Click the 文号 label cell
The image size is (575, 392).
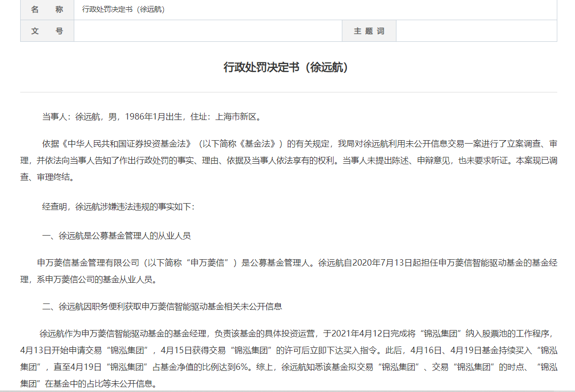(x=47, y=31)
